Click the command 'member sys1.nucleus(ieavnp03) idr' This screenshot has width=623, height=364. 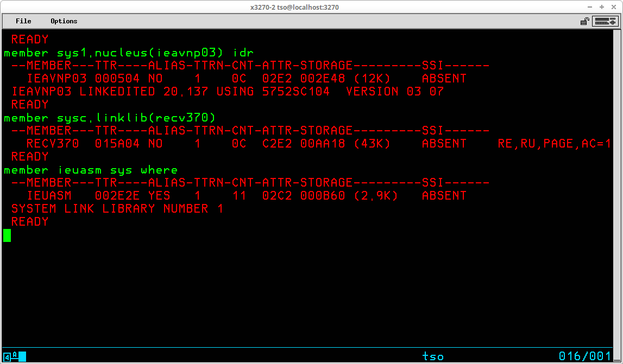(129, 53)
